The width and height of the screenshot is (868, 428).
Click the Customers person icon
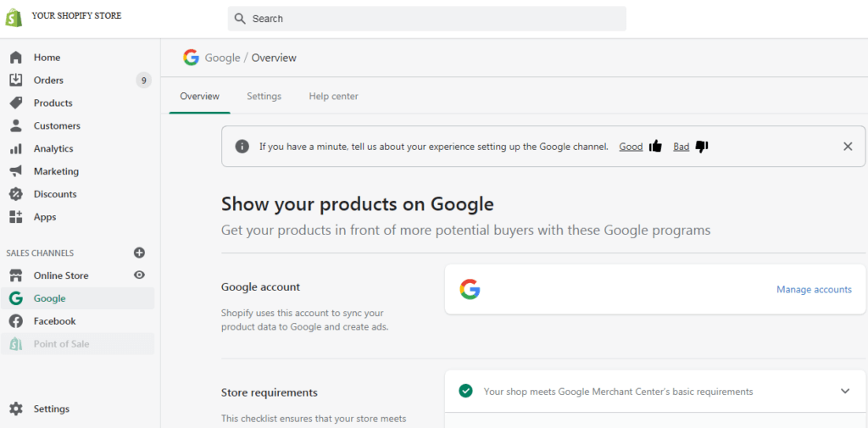16,125
